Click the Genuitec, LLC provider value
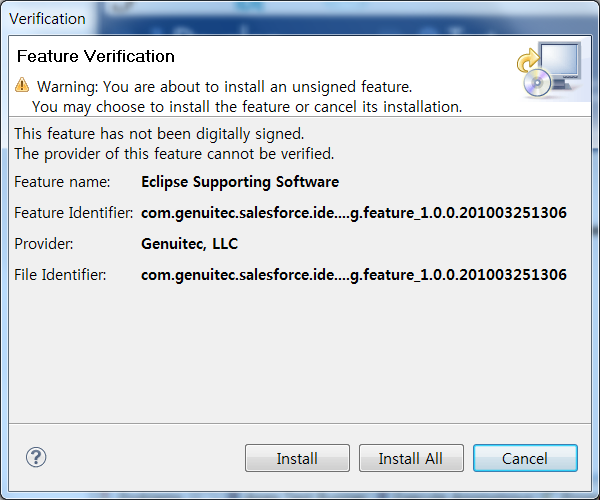Screen dimensions: 600x500 [x=189, y=244]
